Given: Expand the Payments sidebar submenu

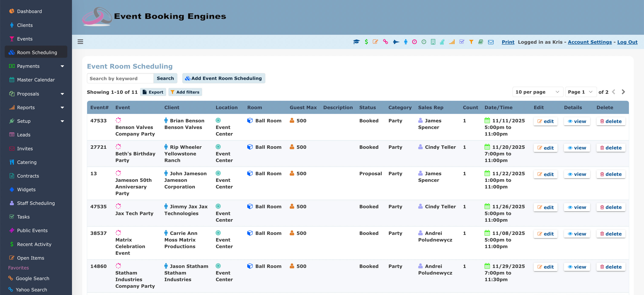Looking at the screenshot, I should [62, 66].
